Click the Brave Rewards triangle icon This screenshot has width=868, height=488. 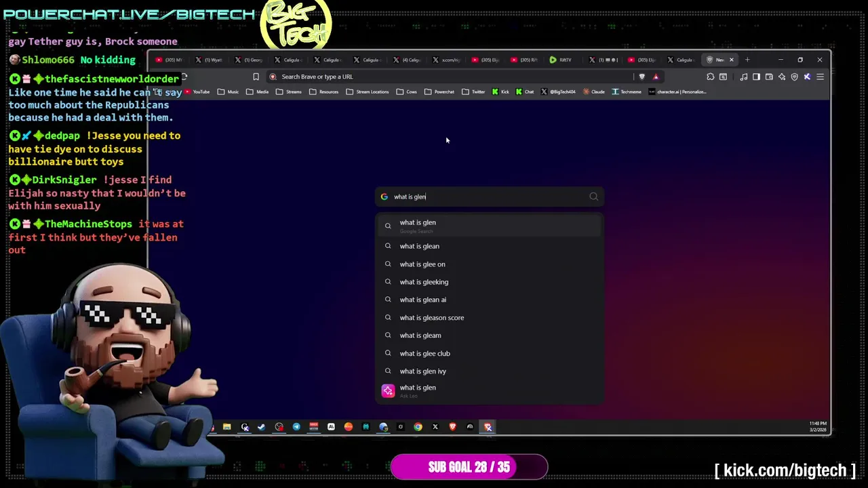point(656,77)
